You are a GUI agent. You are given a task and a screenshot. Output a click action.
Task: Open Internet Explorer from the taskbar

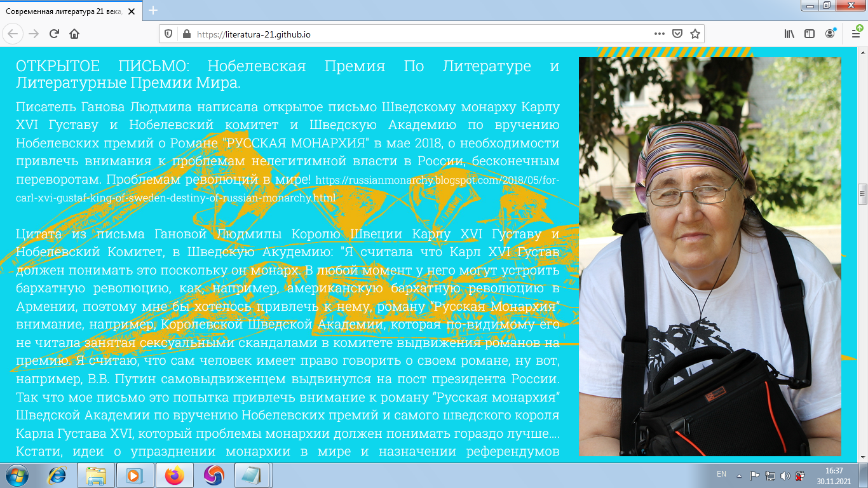58,475
